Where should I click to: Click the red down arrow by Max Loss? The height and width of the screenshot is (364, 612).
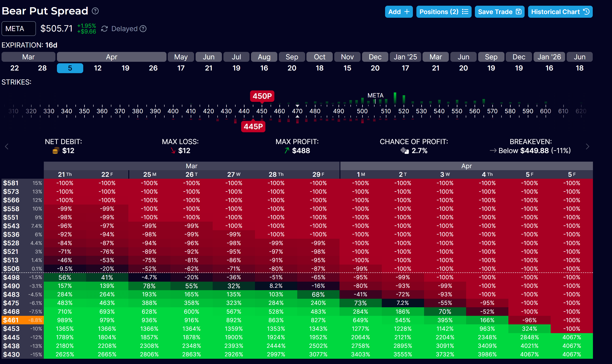coord(173,151)
